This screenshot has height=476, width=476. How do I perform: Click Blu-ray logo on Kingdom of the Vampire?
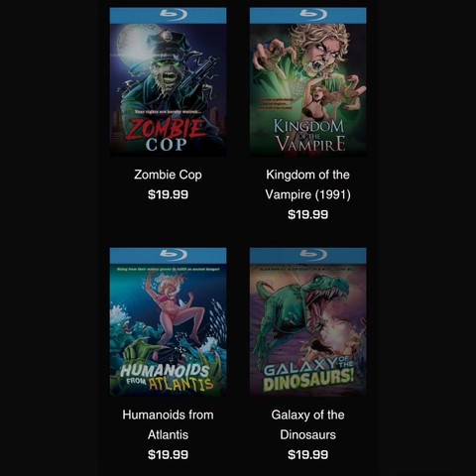(x=313, y=14)
